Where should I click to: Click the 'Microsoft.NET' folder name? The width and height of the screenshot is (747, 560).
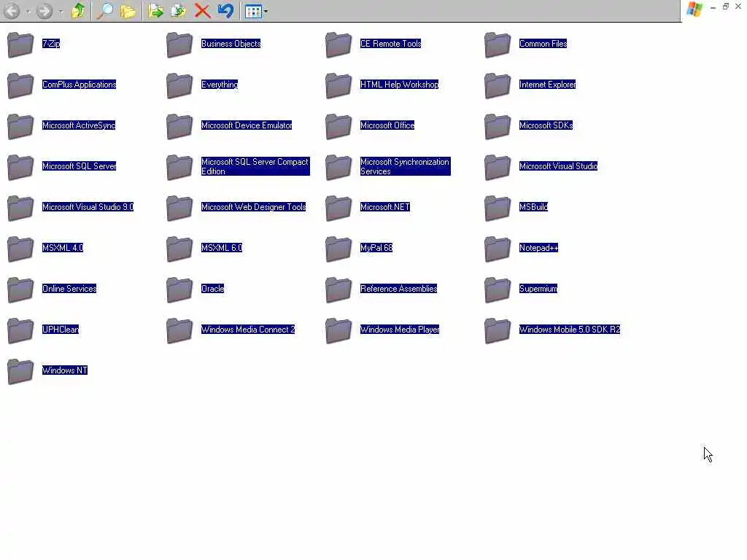[385, 207]
